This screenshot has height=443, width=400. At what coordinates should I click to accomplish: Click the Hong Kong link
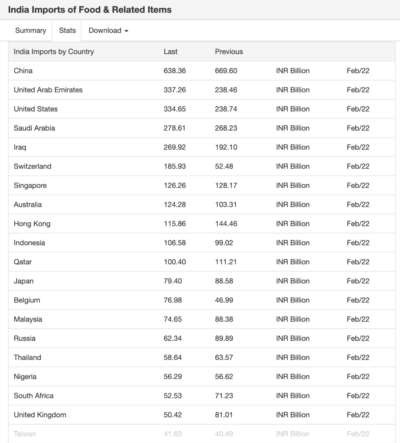[x=32, y=224]
